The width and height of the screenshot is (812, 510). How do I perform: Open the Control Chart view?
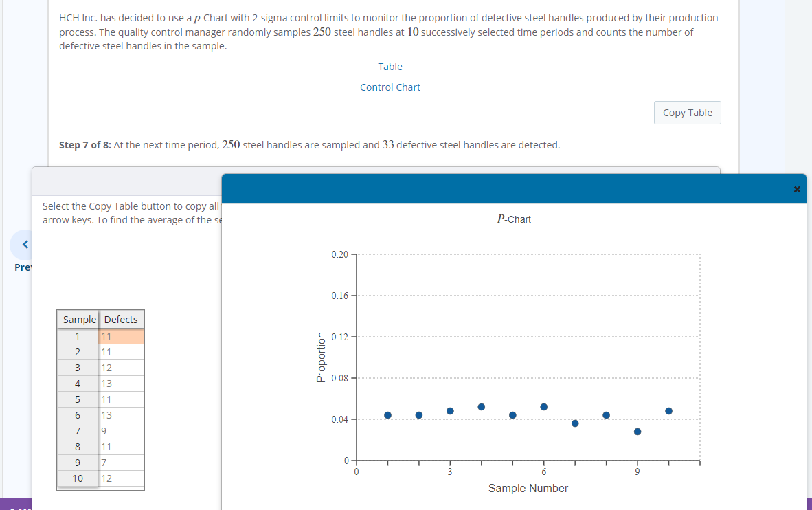390,87
